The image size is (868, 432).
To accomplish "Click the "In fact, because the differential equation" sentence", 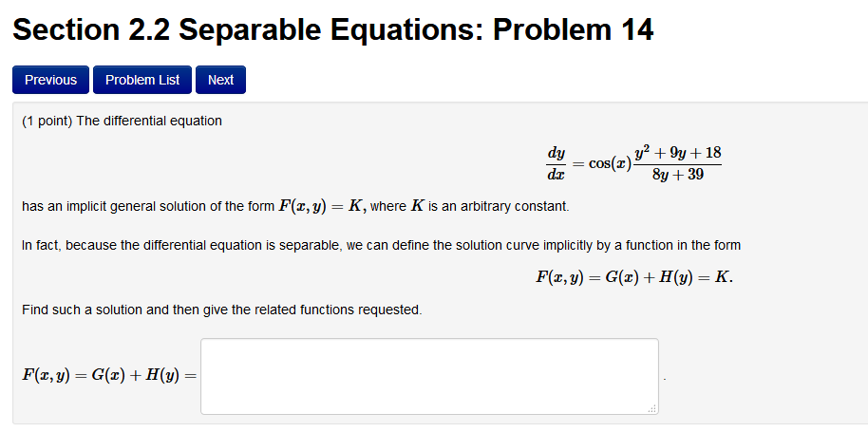I will [381, 245].
